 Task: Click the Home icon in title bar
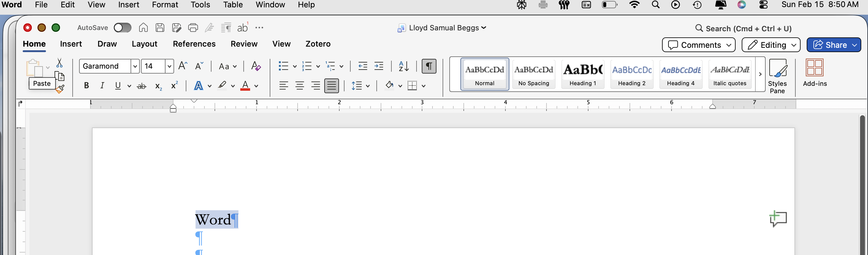(143, 28)
